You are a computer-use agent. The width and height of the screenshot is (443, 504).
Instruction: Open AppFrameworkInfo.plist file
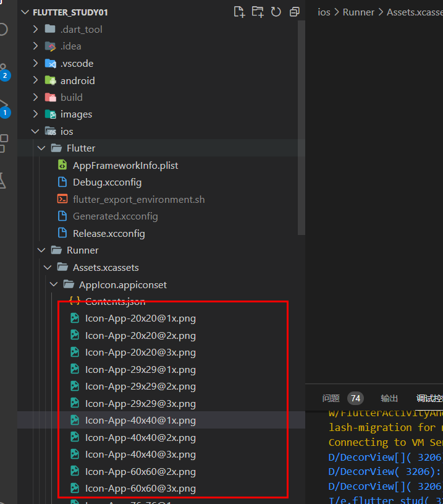click(x=125, y=166)
